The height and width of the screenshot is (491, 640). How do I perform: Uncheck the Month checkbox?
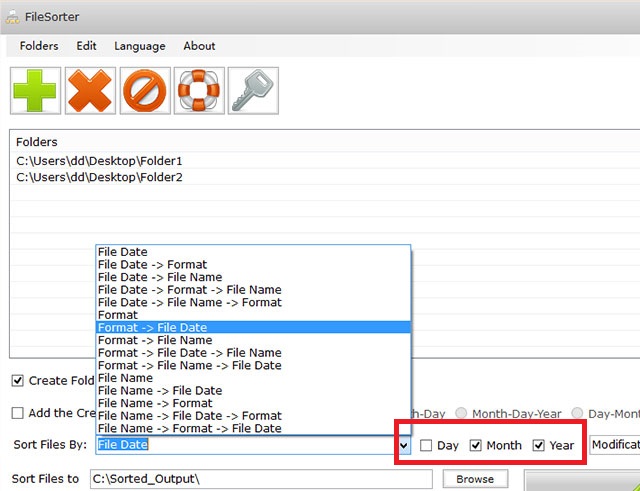coord(476,445)
